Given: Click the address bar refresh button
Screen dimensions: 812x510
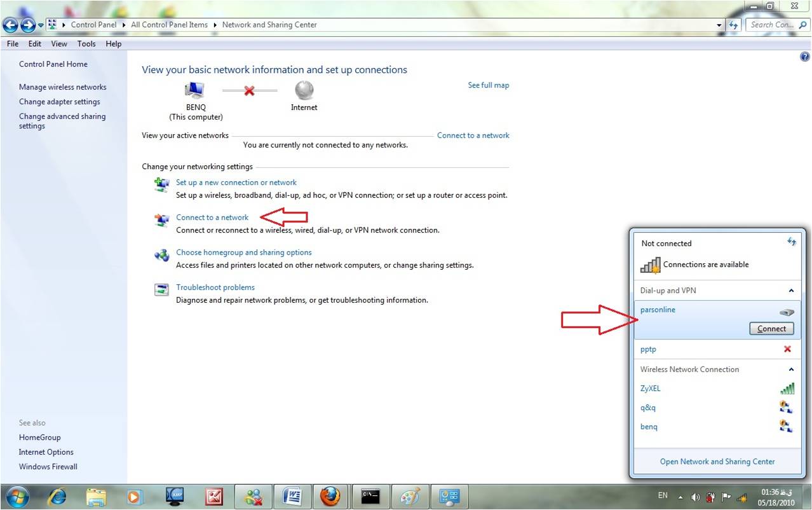Looking at the screenshot, I should (x=734, y=25).
